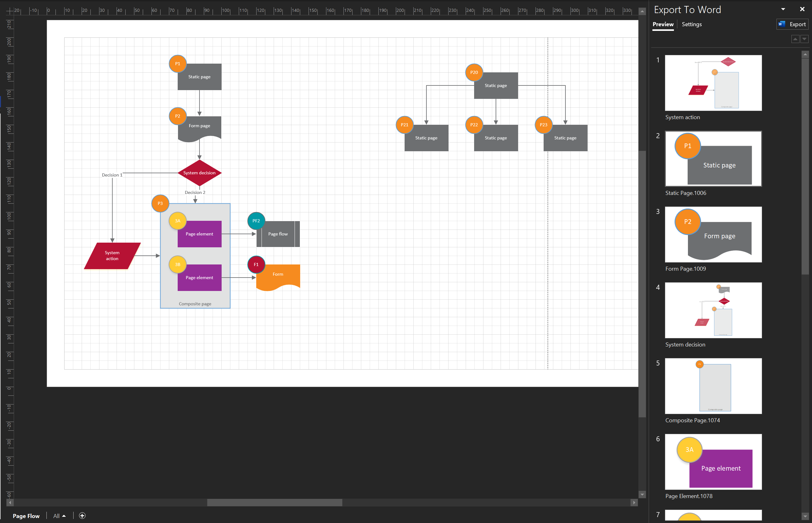812x523 pixels.
Task: Select the System action icon in diagram
Action: [x=113, y=256]
